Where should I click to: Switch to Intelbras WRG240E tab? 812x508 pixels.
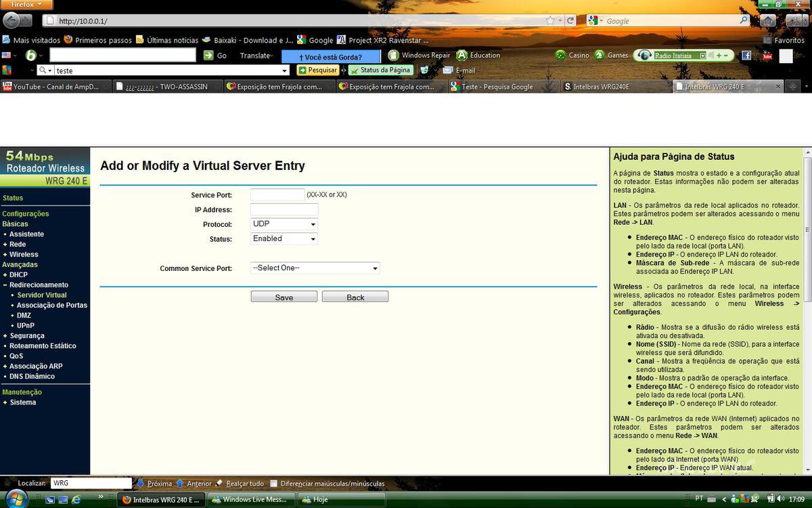coord(616,87)
